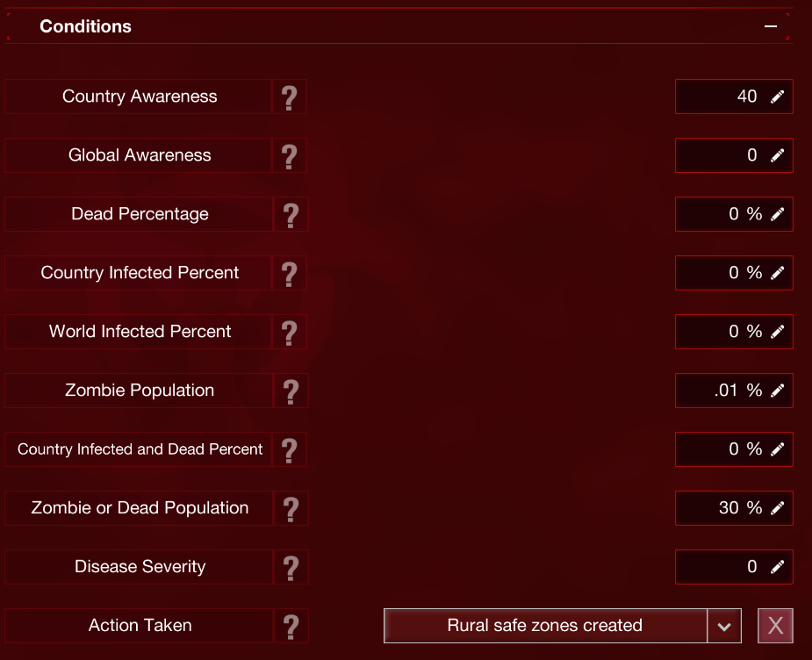Click the help icon for Action Taken

click(290, 626)
